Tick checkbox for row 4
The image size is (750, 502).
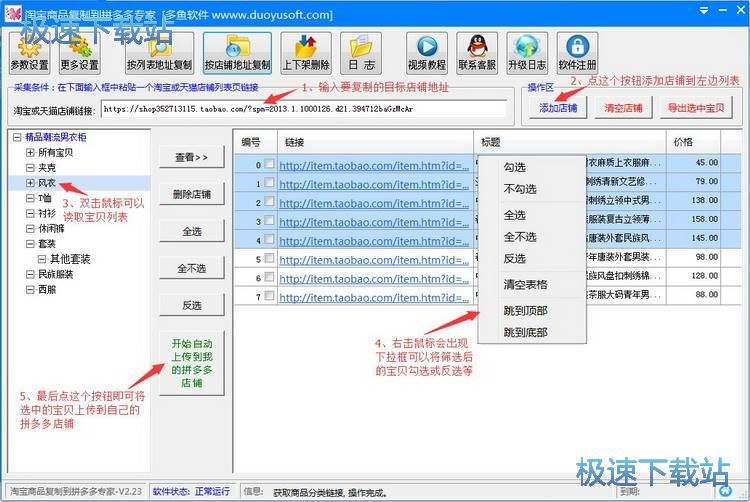point(269,239)
